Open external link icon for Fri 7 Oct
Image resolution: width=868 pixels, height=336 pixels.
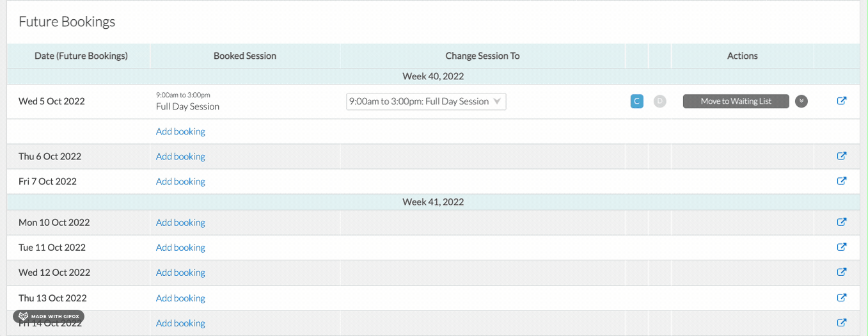point(842,180)
